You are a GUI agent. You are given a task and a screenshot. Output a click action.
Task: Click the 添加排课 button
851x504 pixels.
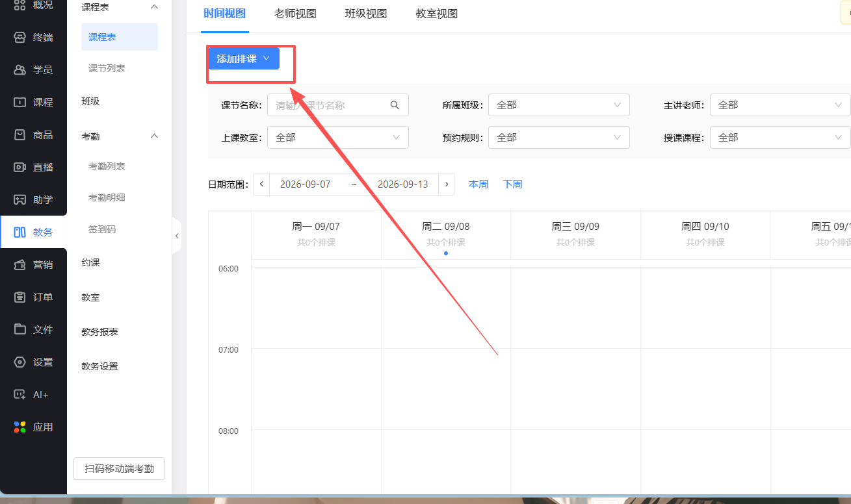tap(244, 58)
